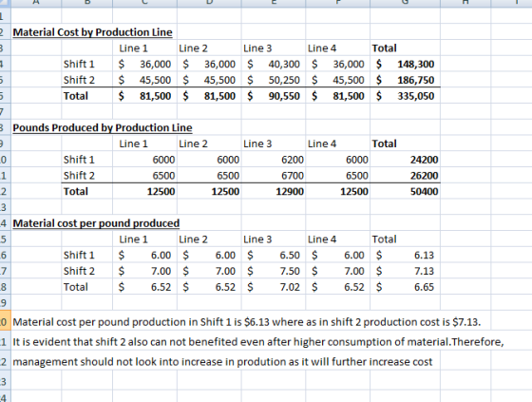
Task: Select Line 1 total cost cell $81,500
Action: [x=144, y=96]
